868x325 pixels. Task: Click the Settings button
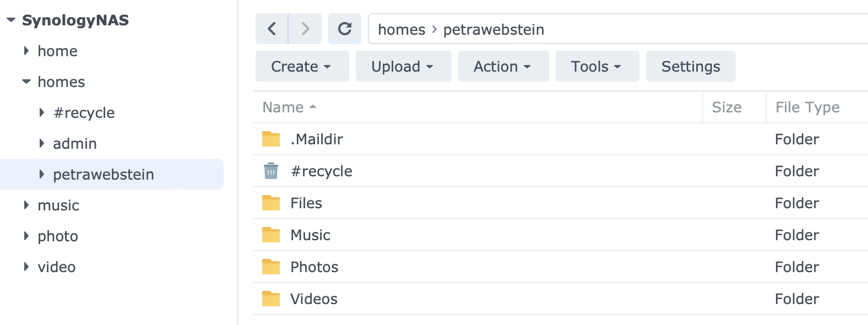pos(690,67)
